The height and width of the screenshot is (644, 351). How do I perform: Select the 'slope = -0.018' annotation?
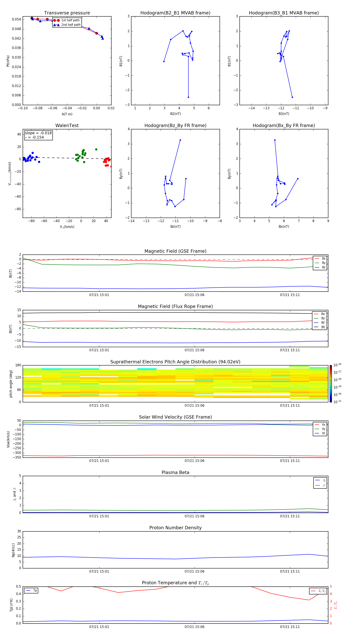click(38, 133)
